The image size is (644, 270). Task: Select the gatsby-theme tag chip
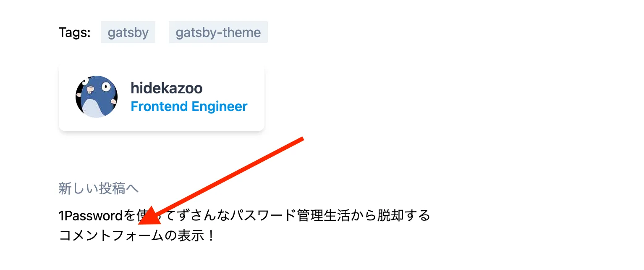(218, 32)
